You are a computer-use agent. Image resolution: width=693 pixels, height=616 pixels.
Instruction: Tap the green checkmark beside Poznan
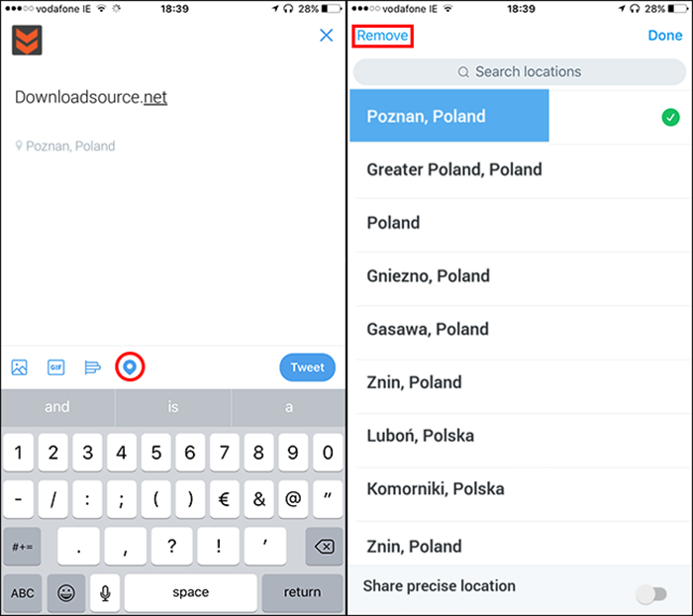click(x=670, y=117)
